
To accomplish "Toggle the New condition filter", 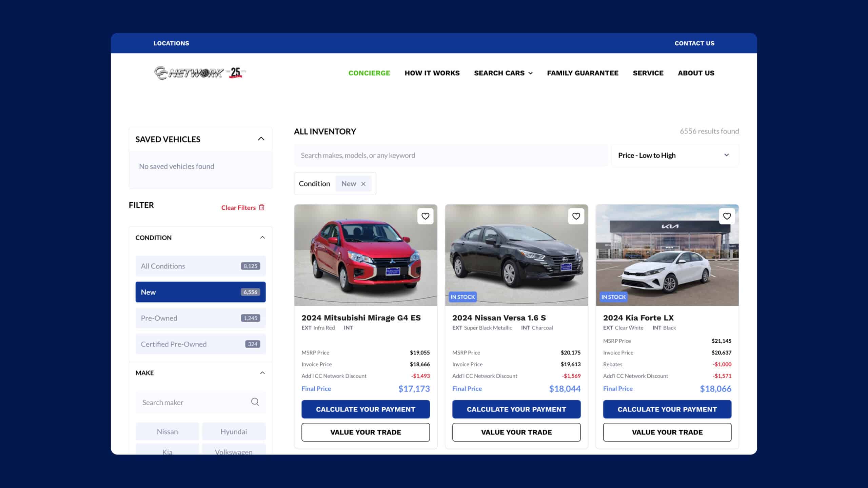I will [x=200, y=292].
